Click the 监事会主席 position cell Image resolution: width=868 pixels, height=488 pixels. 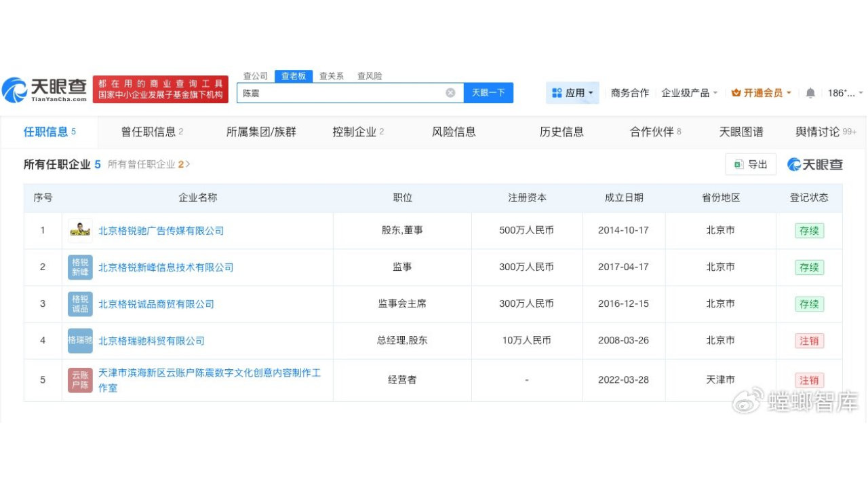click(x=402, y=304)
